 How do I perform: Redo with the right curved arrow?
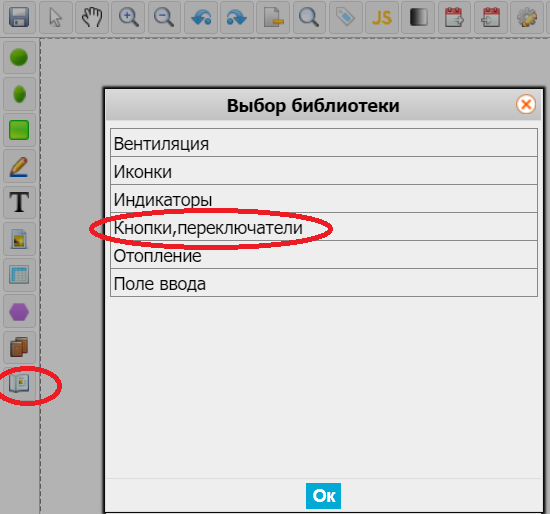[237, 17]
